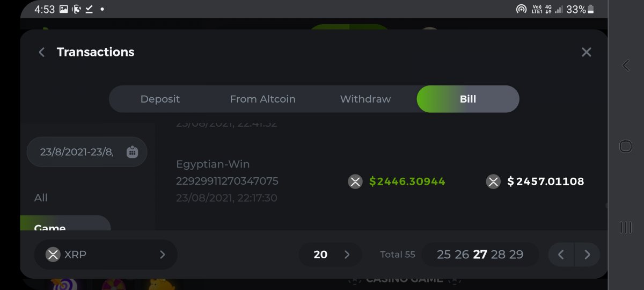
Task: Close the Transactions dialog
Action: 586,52
